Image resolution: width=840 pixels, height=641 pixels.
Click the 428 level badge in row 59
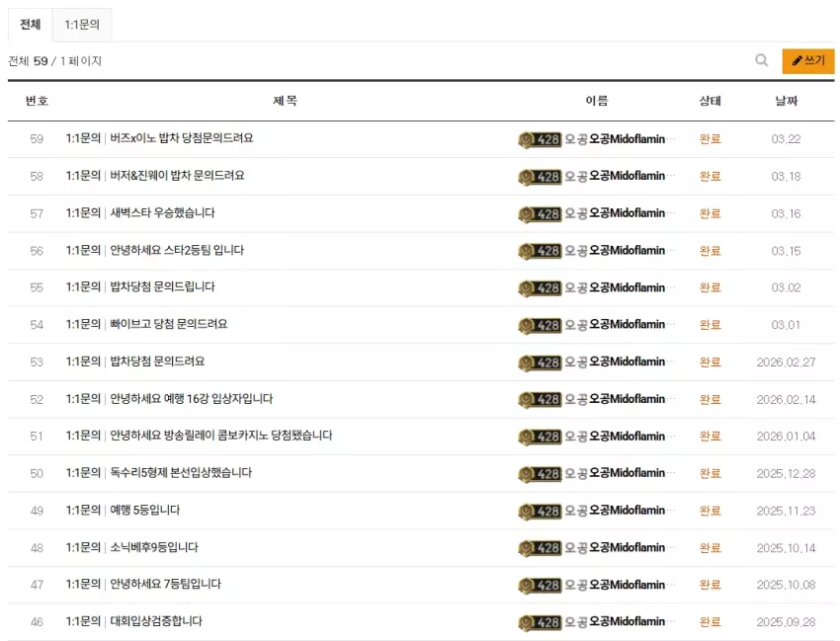(540, 140)
